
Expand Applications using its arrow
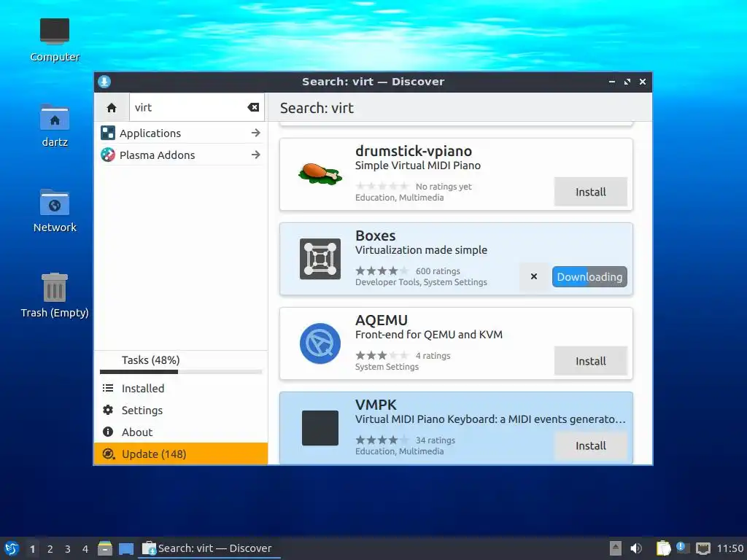(x=256, y=133)
